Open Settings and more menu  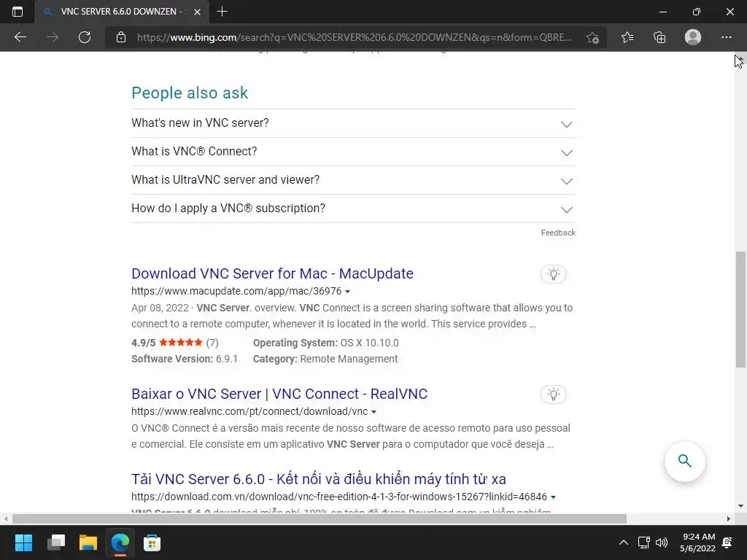pyautogui.click(x=726, y=37)
